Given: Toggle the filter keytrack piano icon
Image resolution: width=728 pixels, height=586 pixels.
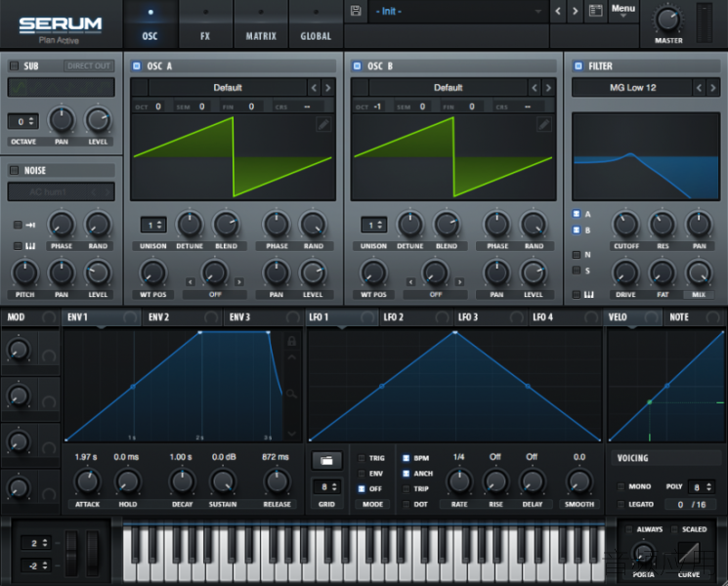Looking at the screenshot, I should [x=589, y=295].
